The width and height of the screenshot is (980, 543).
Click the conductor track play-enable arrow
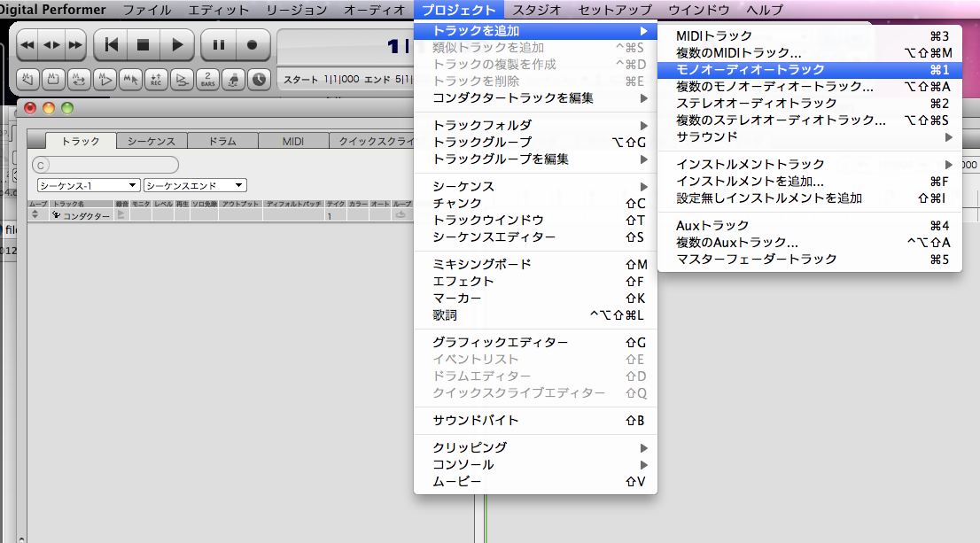[x=121, y=215]
